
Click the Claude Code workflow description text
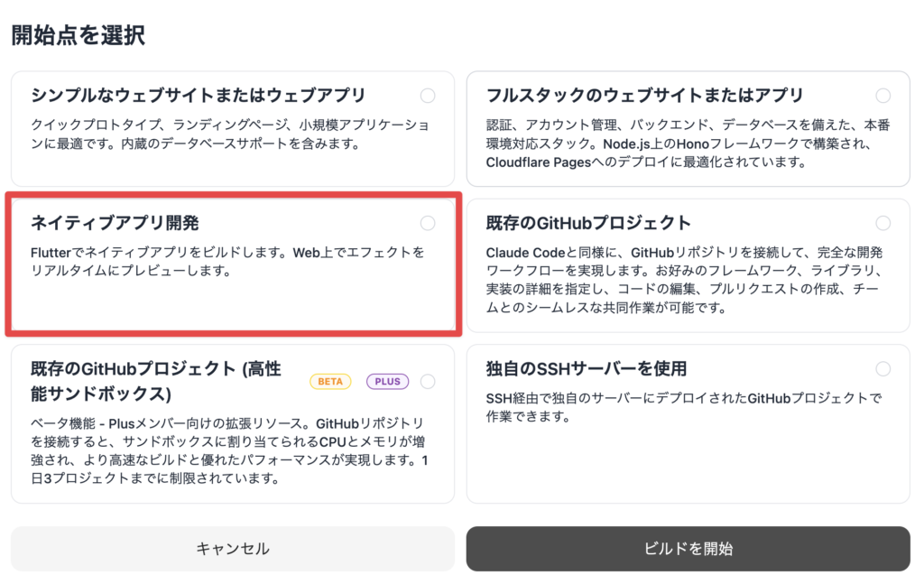[686, 280]
